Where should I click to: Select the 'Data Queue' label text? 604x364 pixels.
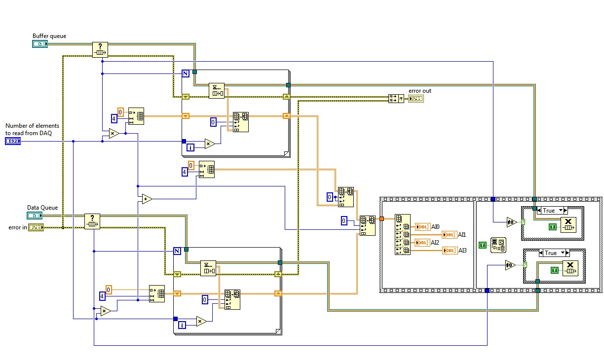pyautogui.click(x=42, y=208)
